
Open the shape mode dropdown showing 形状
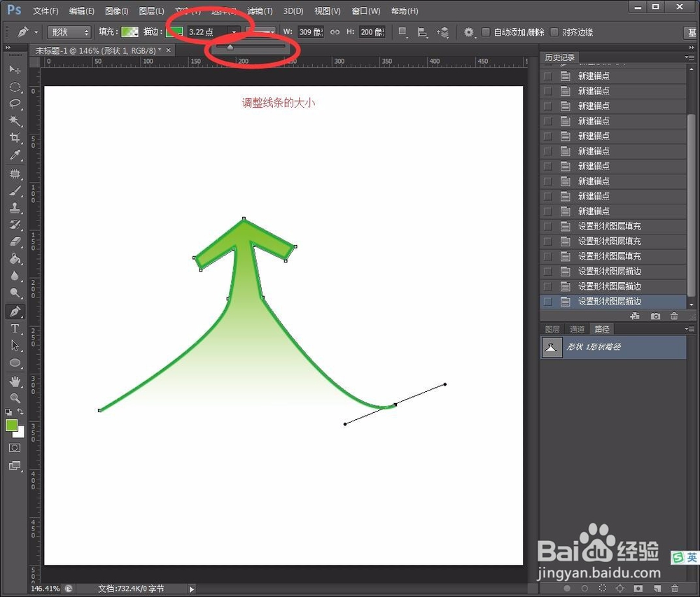[x=68, y=31]
